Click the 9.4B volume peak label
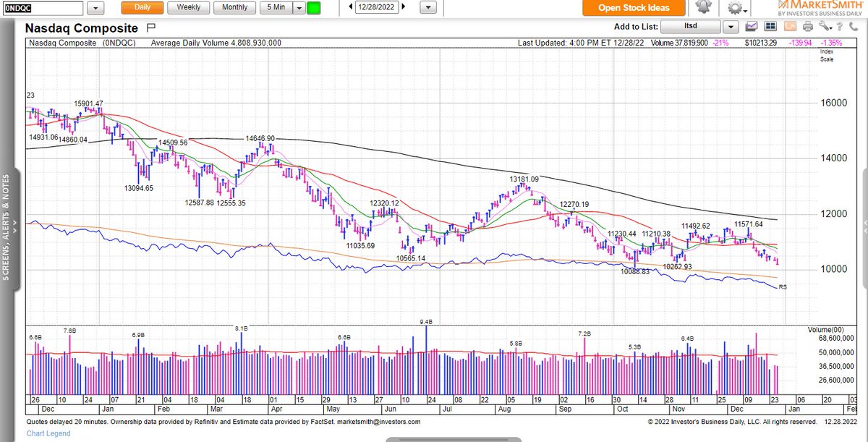The image size is (868, 442). (x=425, y=322)
